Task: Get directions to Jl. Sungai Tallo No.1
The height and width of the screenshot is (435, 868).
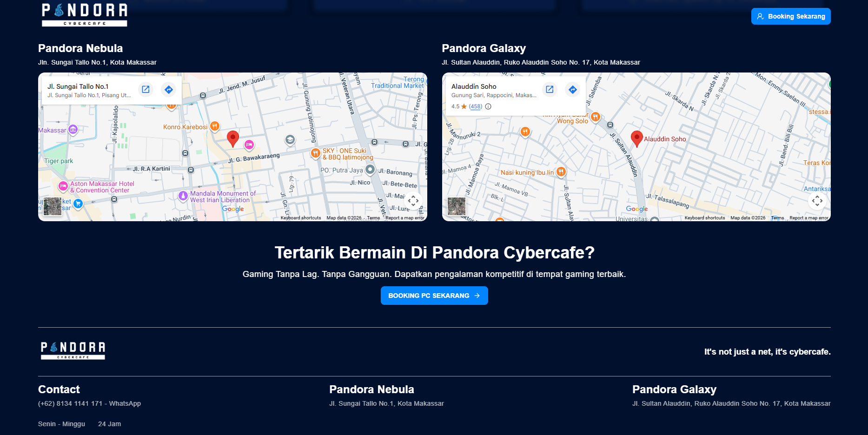Action: [169, 89]
